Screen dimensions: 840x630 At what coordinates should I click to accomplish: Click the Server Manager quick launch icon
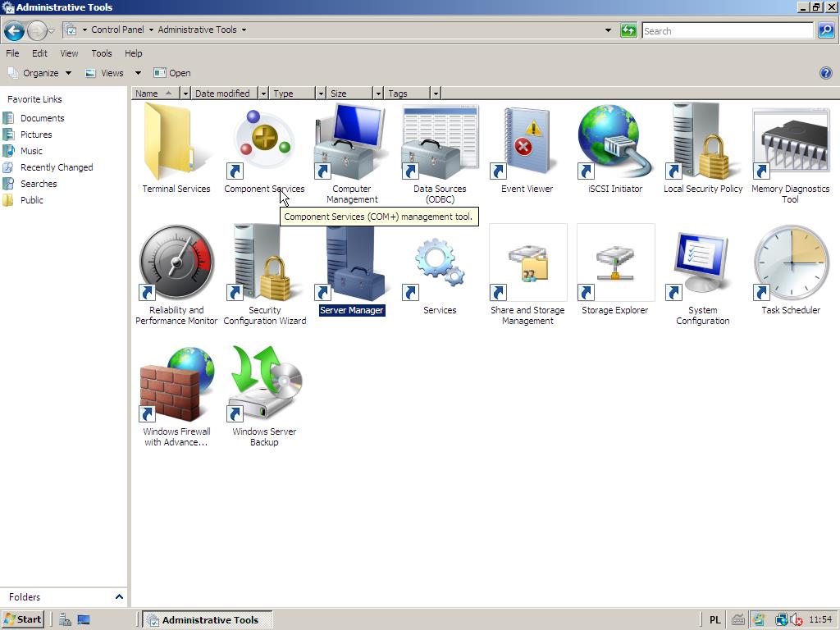click(66, 620)
